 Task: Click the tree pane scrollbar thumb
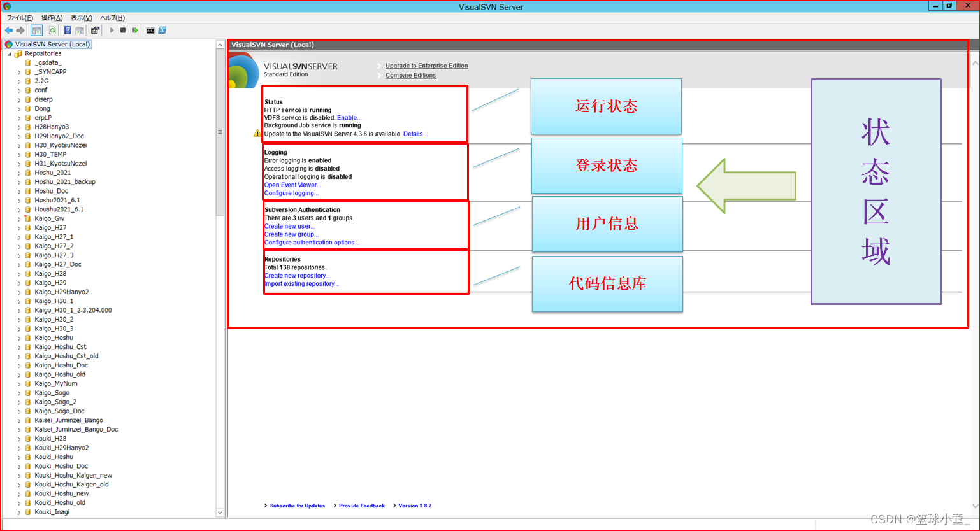click(220, 132)
